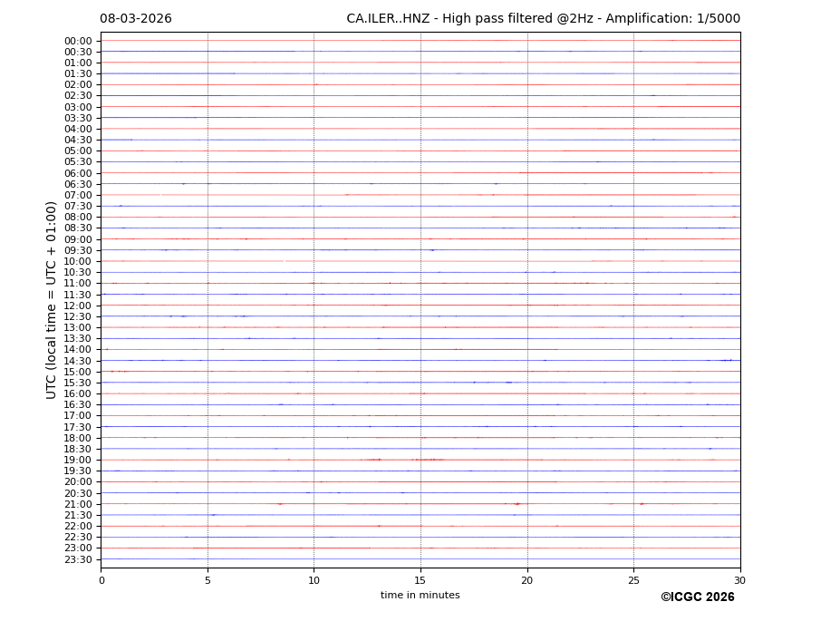Click the 08-03-2026 date label
The width and height of the screenshot is (840, 631).
click(136, 19)
